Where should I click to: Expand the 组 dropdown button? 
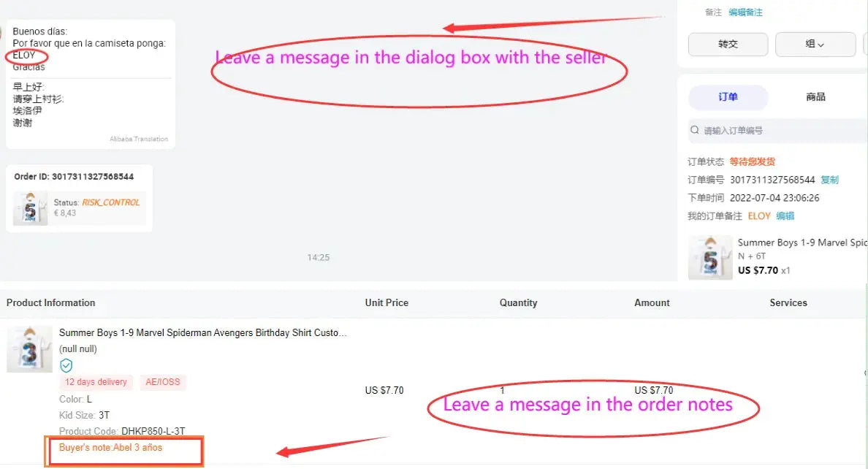pos(815,45)
